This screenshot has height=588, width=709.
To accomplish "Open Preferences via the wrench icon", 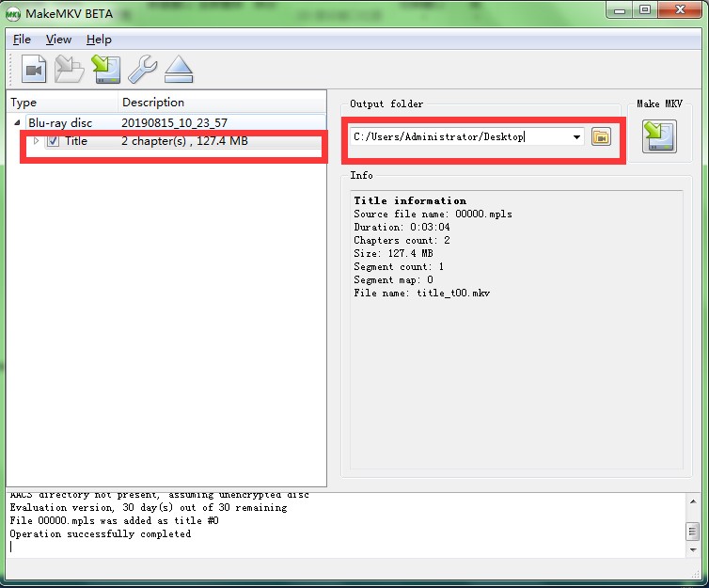I will 142,70.
